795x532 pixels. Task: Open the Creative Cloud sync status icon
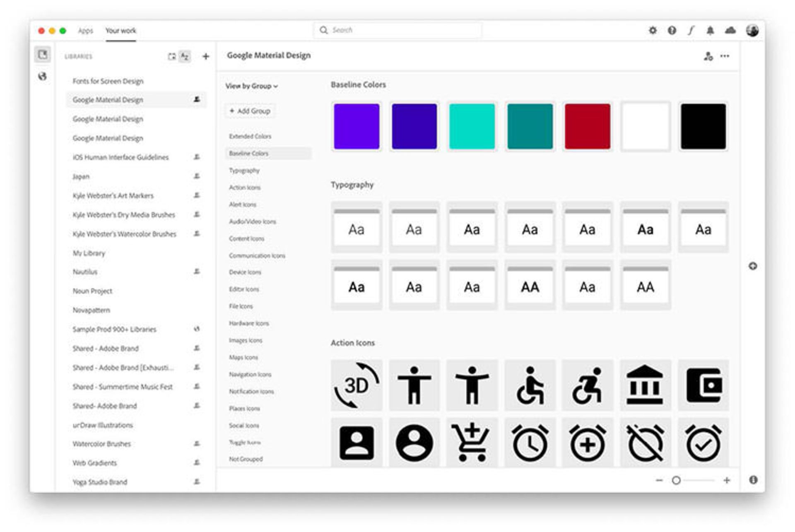731,30
